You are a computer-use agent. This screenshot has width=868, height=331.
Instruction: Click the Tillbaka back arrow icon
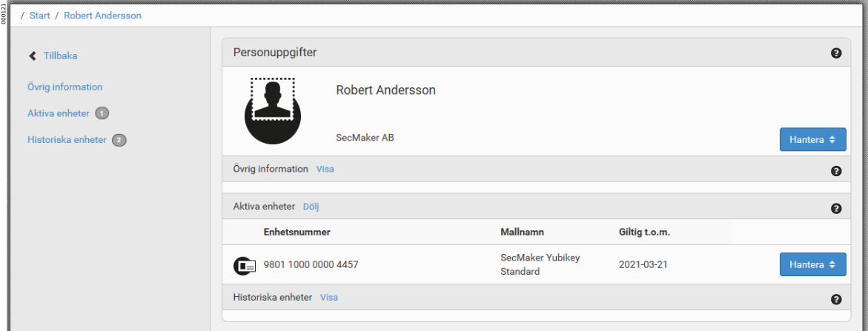tap(32, 56)
